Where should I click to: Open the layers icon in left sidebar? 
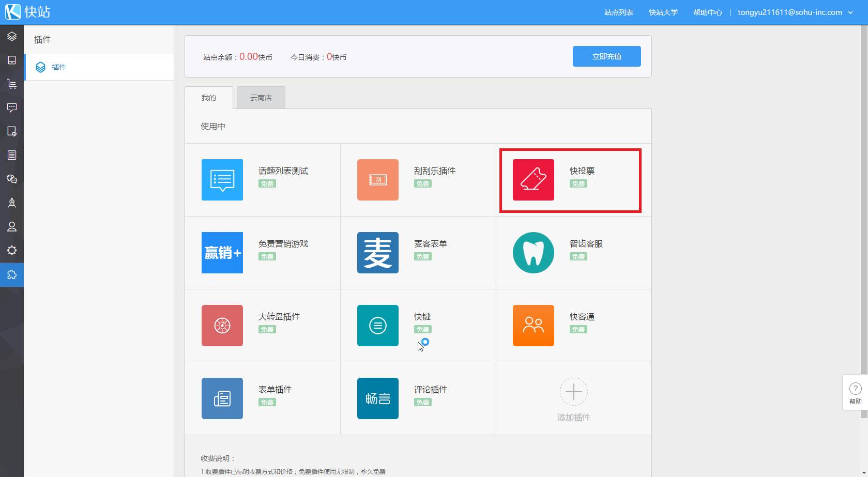(x=12, y=36)
